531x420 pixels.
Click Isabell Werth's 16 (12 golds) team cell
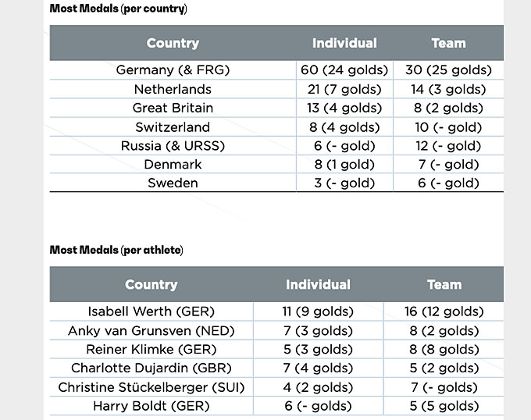coord(444,311)
